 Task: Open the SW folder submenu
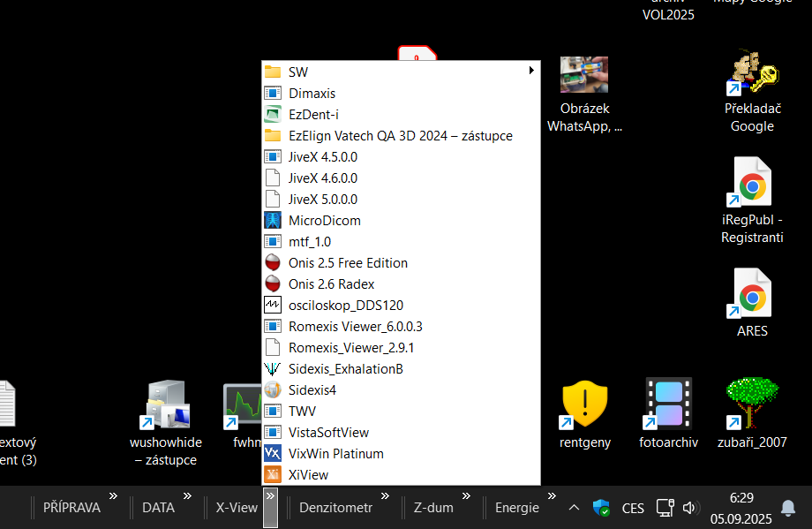[401, 72]
